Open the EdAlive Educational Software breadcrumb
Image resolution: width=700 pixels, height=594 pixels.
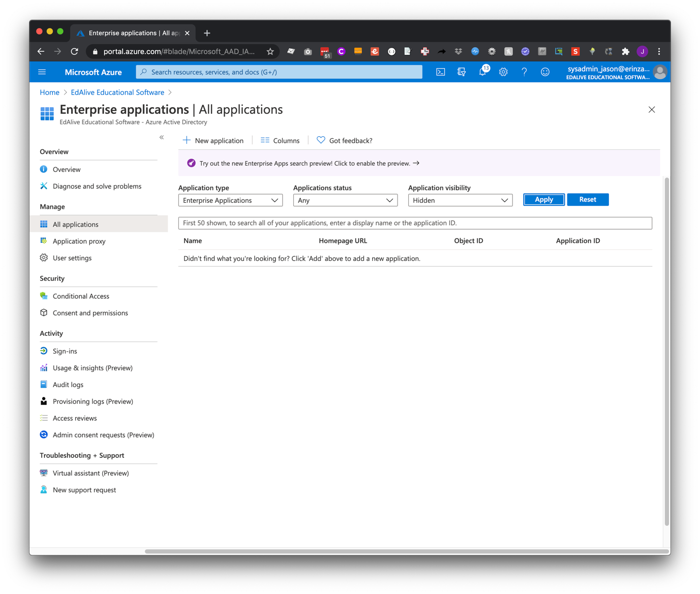[x=117, y=92]
